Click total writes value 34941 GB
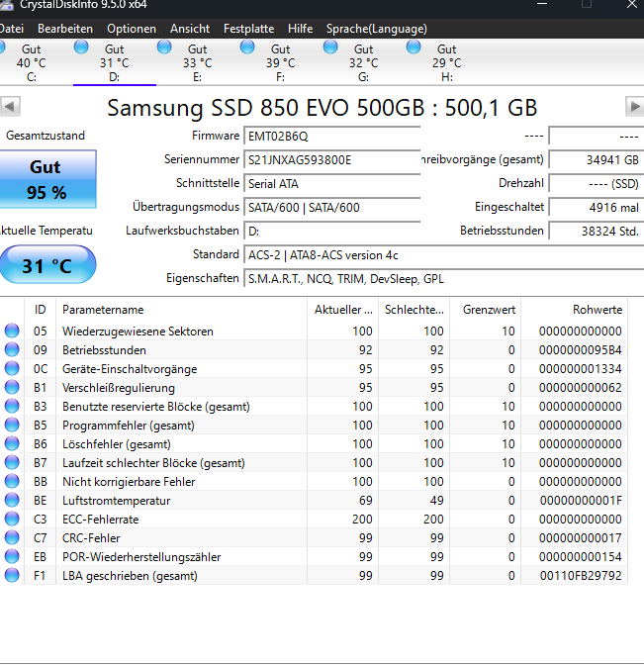This screenshot has height=665, width=644. point(597,160)
